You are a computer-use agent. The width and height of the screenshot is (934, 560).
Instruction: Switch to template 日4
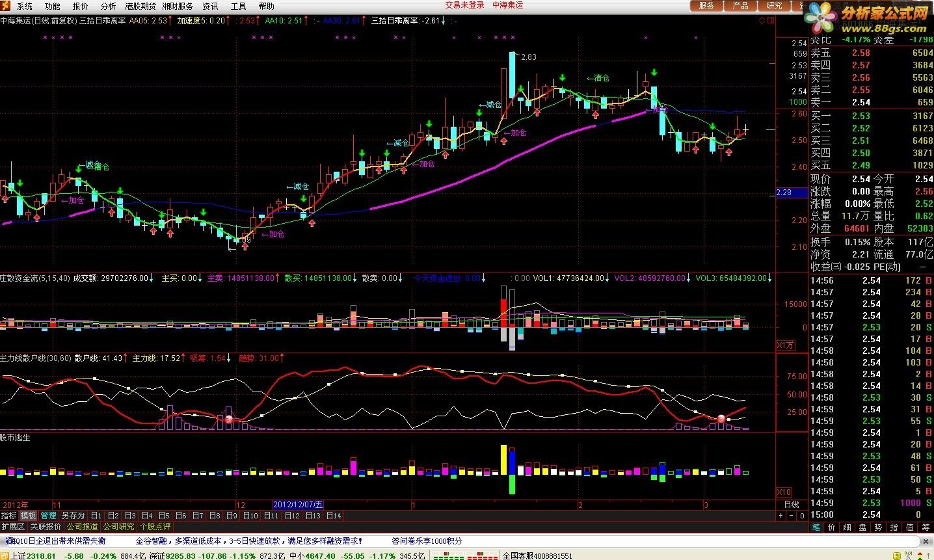coord(146,516)
